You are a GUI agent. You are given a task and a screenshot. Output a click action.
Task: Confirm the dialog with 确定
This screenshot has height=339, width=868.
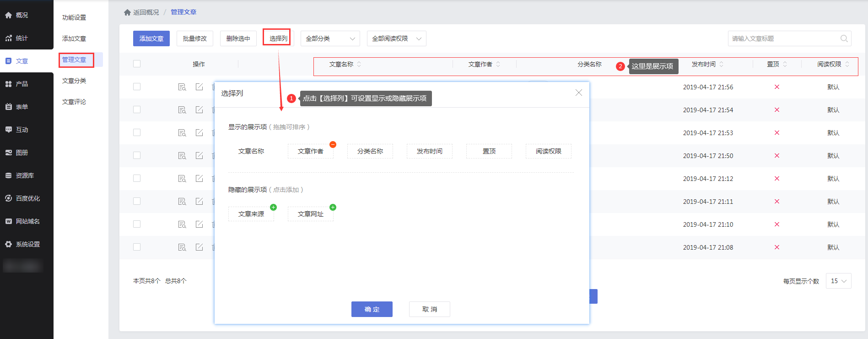(x=372, y=309)
